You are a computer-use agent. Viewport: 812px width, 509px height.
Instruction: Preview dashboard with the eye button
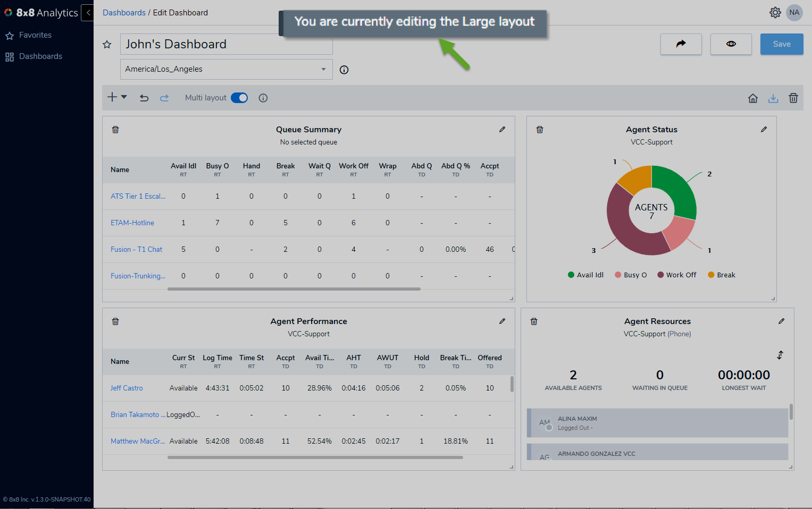(x=731, y=44)
